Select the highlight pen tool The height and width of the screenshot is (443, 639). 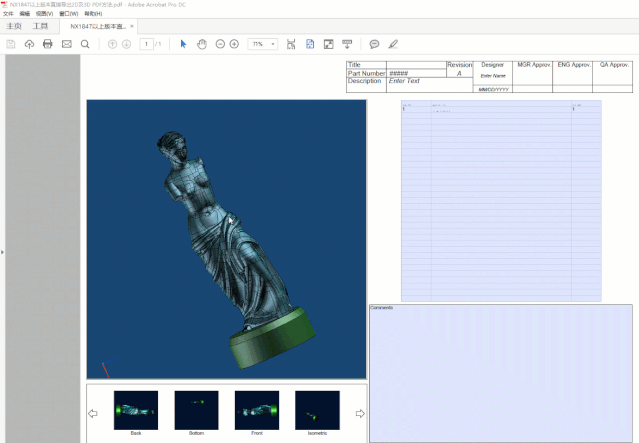coord(393,44)
